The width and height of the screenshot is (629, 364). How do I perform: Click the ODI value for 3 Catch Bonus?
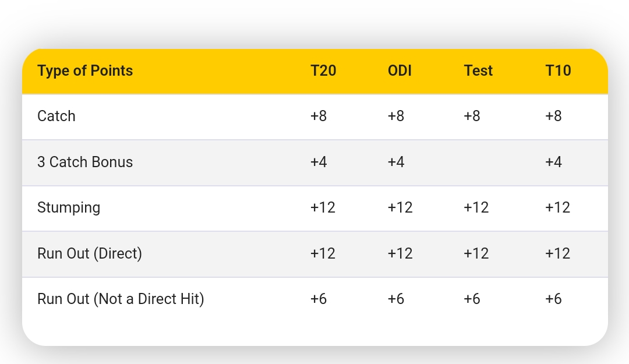tap(395, 162)
